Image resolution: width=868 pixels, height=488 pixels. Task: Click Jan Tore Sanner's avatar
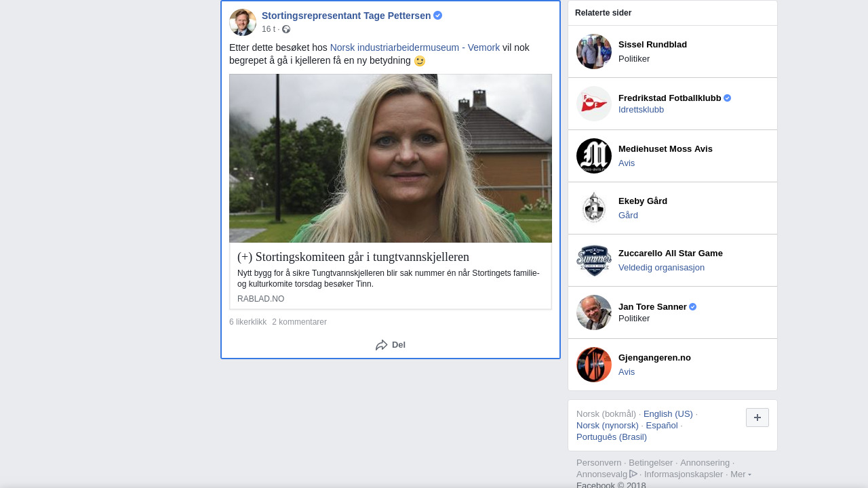[593, 312]
